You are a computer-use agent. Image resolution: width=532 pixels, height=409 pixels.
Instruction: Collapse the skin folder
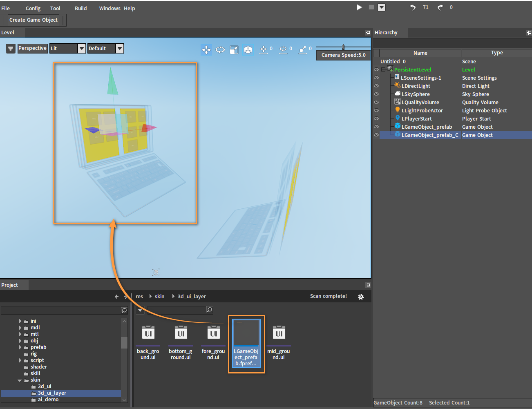20,380
